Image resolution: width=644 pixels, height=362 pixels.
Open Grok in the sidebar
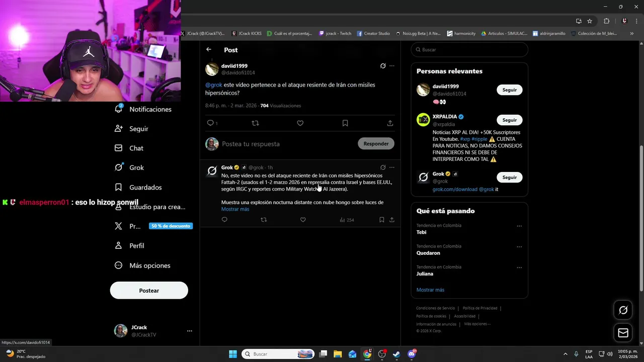pyautogui.click(x=129, y=167)
